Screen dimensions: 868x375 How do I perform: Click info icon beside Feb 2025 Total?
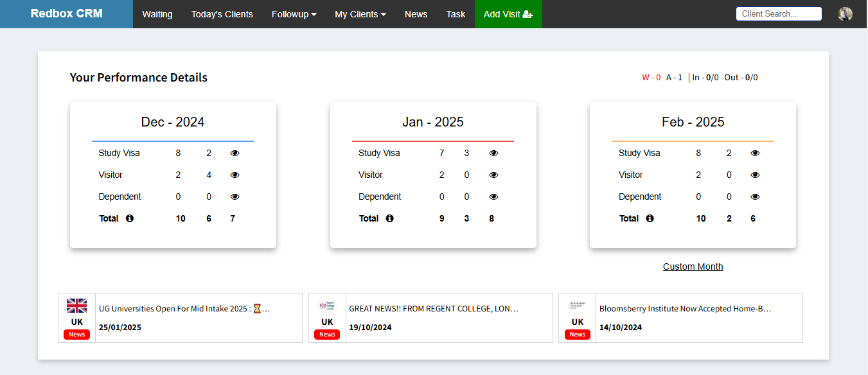pyautogui.click(x=650, y=219)
